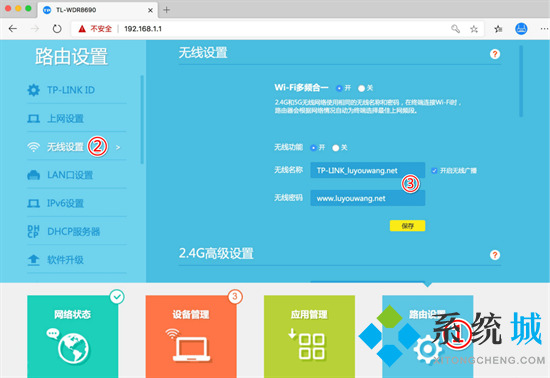Click the 软件升级 upload arrow icon
The height and width of the screenshot is (378, 550).
34,260
